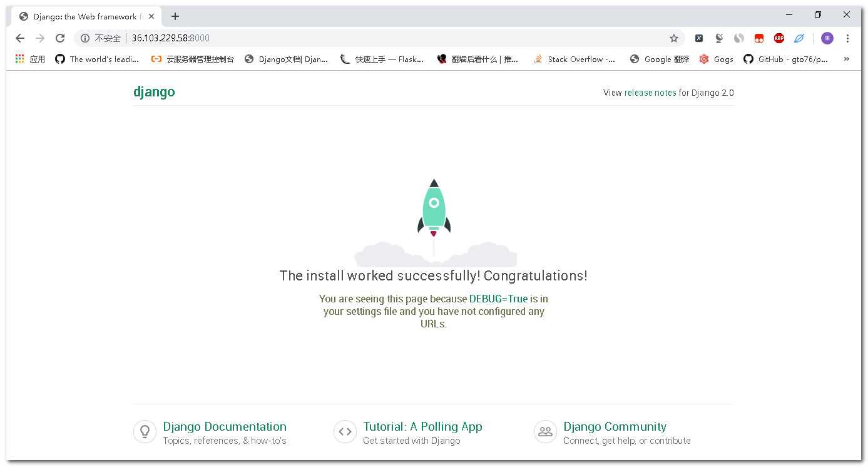Open the red square extension icon
Viewport: 868px width, 467px height.
click(x=759, y=38)
